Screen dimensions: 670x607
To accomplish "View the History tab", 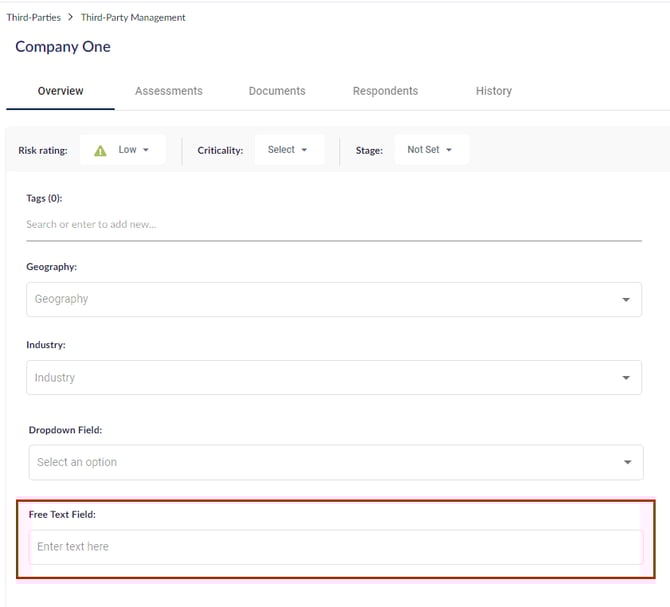I will (494, 91).
